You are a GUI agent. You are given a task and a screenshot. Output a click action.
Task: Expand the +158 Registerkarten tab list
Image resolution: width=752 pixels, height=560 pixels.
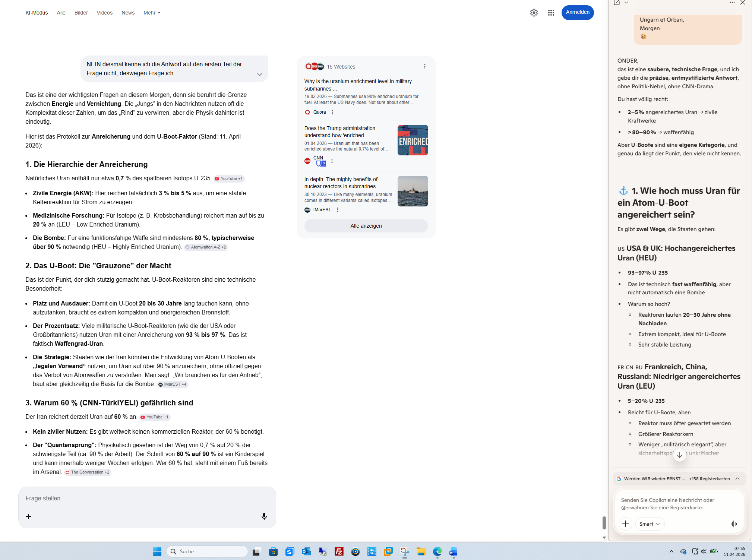tap(737, 479)
